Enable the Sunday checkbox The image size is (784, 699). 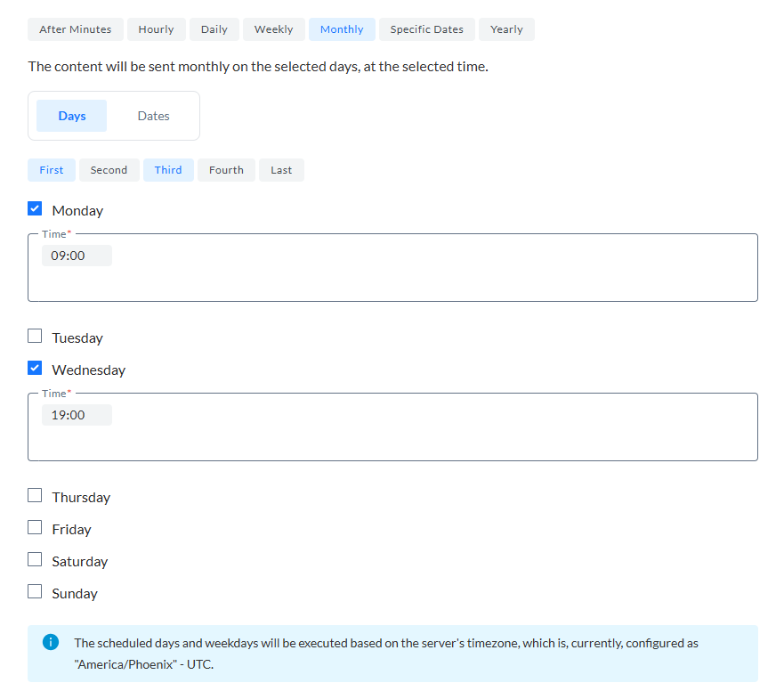[35, 592]
